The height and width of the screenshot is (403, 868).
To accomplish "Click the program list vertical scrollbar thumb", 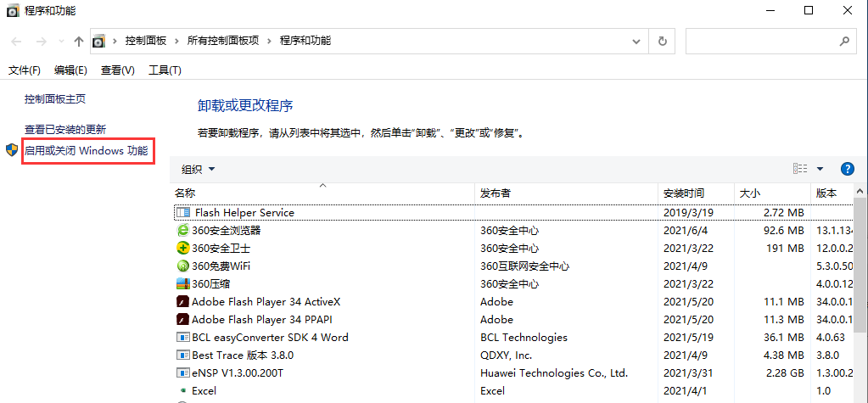I will click(860, 266).
